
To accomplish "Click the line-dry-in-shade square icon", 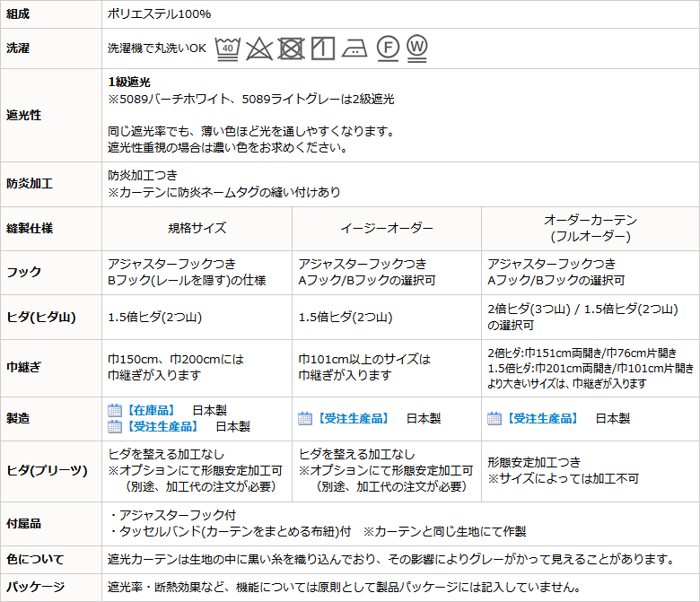I will point(323,48).
